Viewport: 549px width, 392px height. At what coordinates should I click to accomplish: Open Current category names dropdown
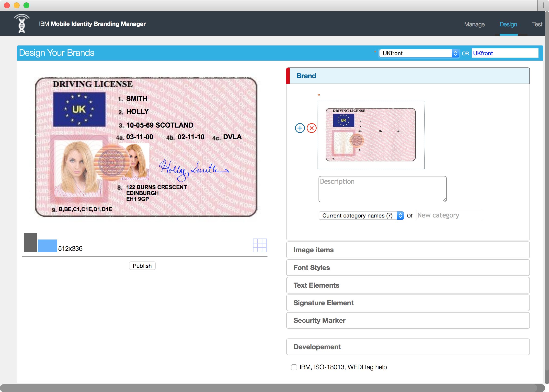[361, 216]
